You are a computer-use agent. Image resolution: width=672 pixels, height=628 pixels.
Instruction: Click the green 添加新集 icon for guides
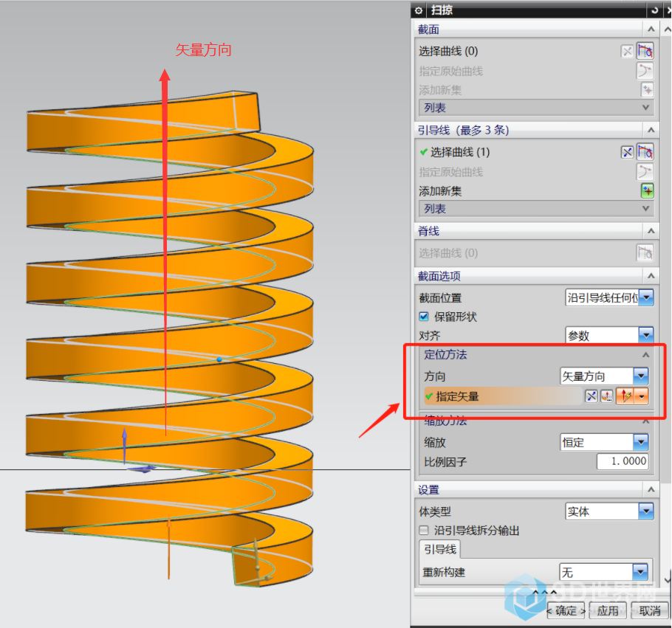(647, 191)
